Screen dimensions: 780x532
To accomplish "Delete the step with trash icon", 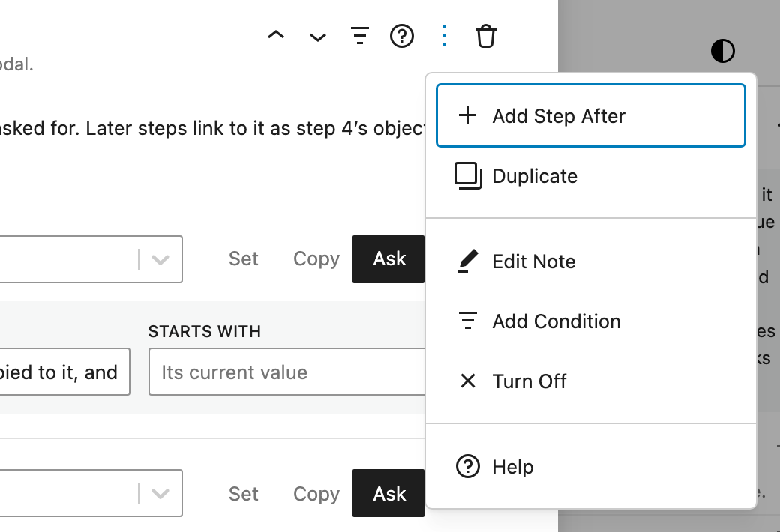I will [x=485, y=36].
